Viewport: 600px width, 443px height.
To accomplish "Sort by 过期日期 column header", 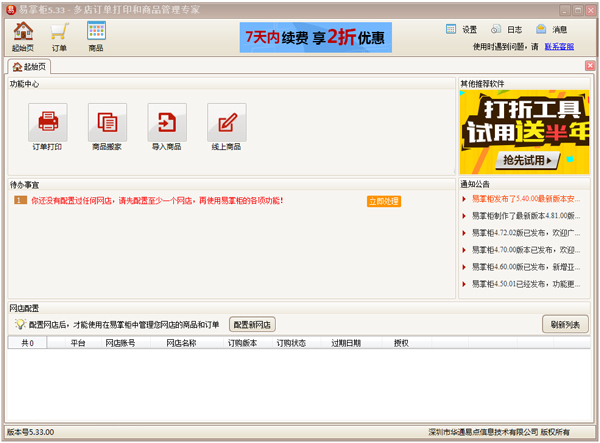I will pyautogui.click(x=346, y=343).
